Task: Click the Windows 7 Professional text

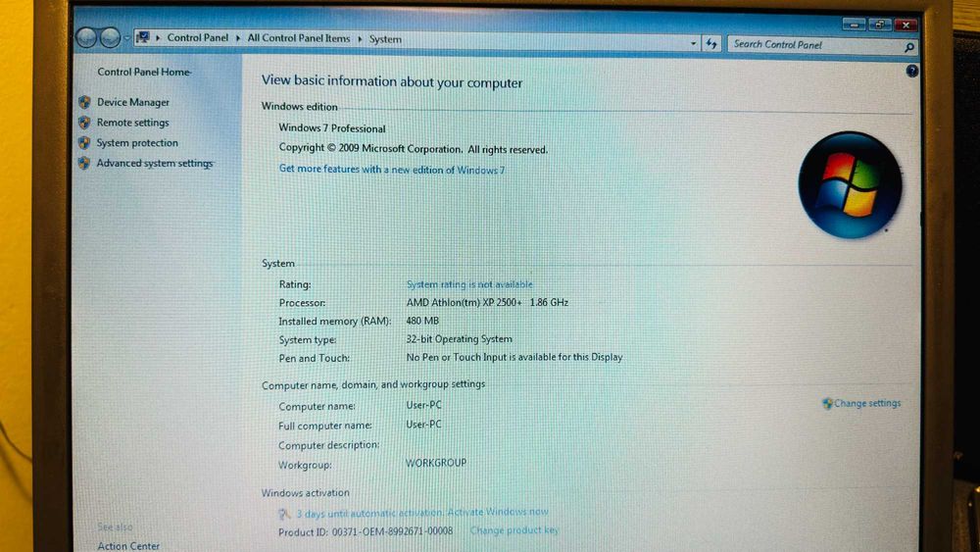Action: 332,128
